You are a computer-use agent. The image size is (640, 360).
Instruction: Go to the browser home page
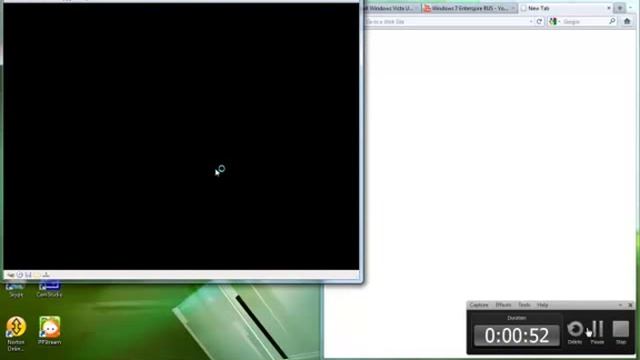pyautogui.click(x=627, y=21)
